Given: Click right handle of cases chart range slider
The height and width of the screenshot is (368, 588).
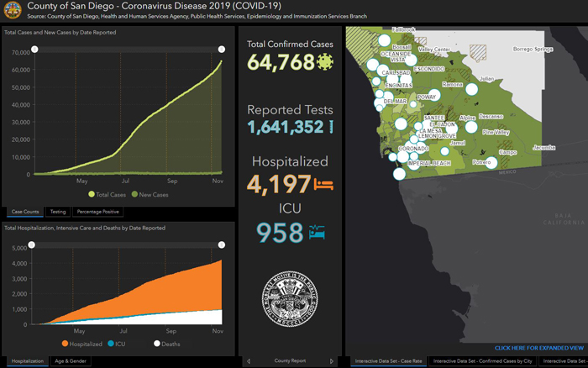Looking at the screenshot, I should pos(222,49).
